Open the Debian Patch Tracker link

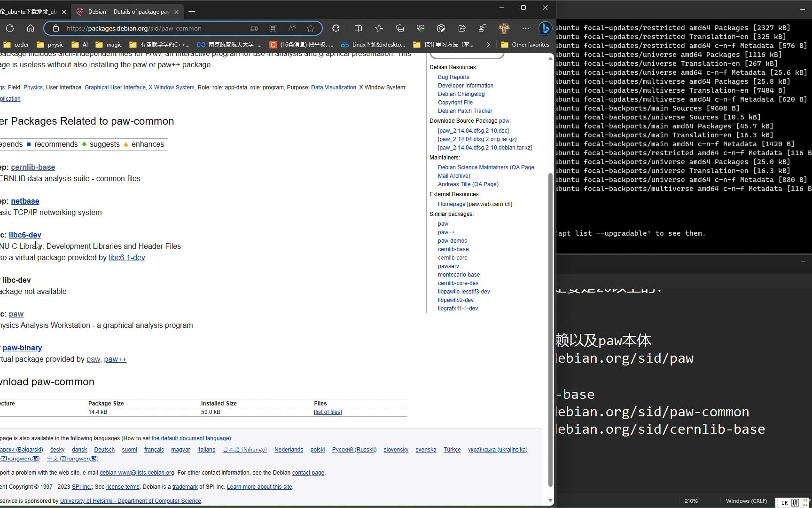[465, 111]
